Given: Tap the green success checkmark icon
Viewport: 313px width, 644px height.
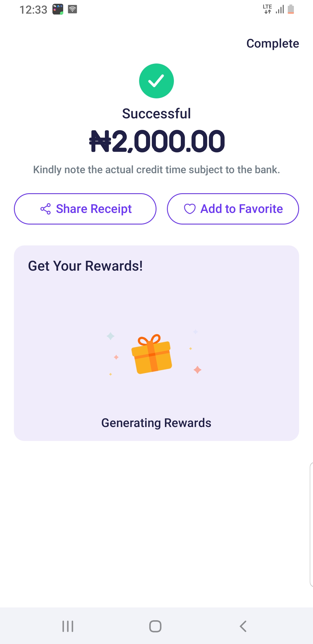Looking at the screenshot, I should [156, 81].
